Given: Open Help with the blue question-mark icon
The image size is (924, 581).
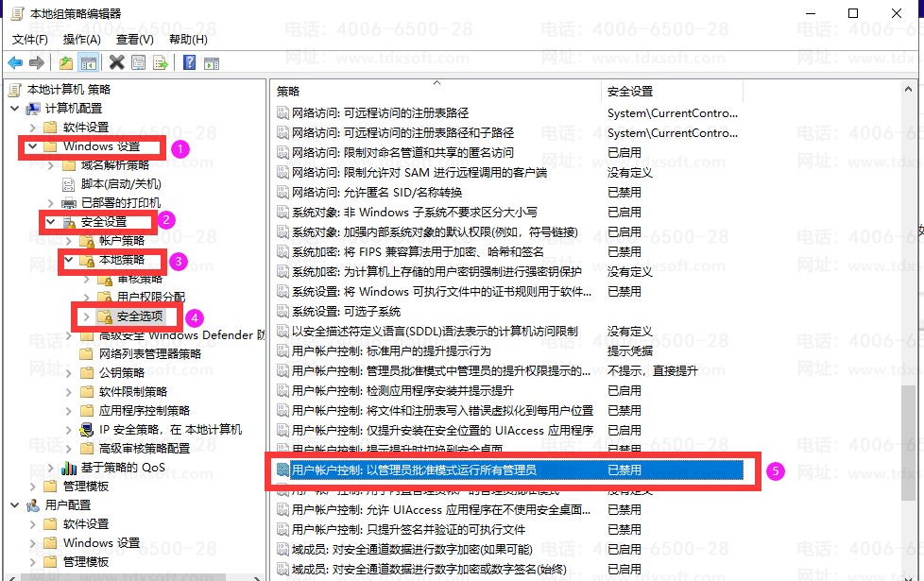Looking at the screenshot, I should tap(189, 62).
